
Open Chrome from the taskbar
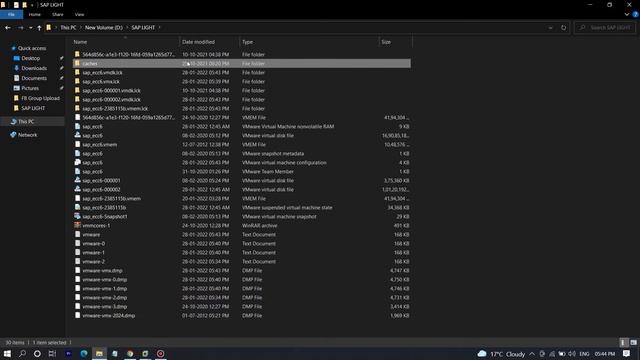130,353
